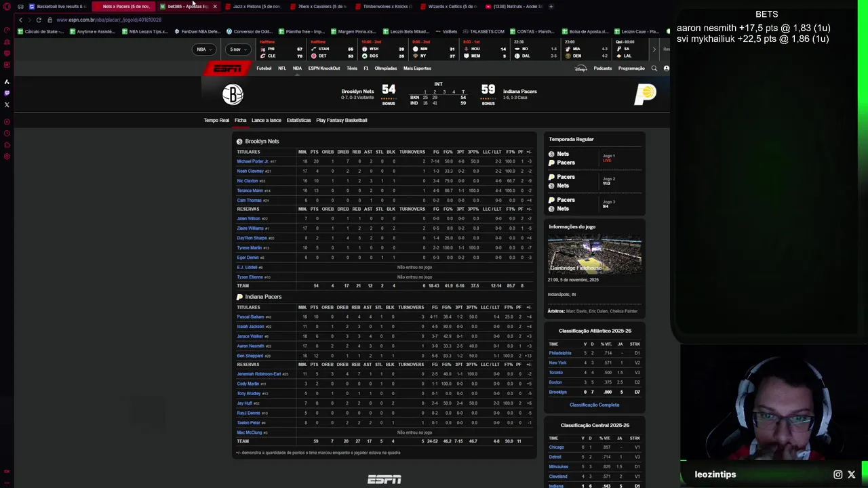Image resolution: width=868 pixels, height=488 pixels.
Task: Click the browser address bar URL
Action: point(108,20)
